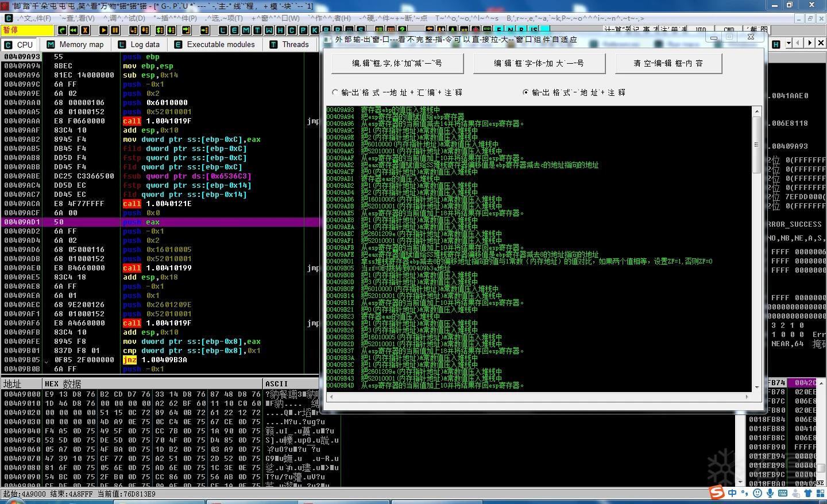Viewport: 827px width, 504px height.
Task: Click the 截图 screenshot toolbar button
Action: [756, 29]
